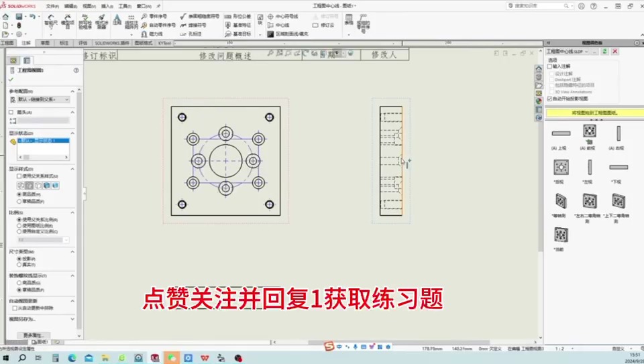Open the Tools (工具) menu
Viewport: 644px width, 364px height.
coord(125,6)
